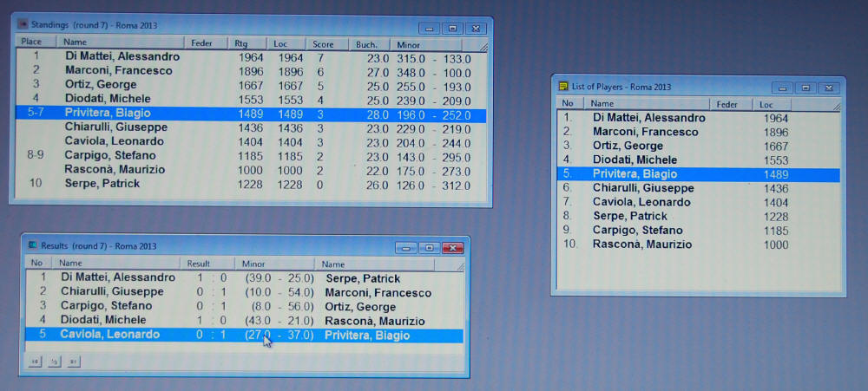Minimize the List of Players window
Screen dimensions: 868x391
click(x=782, y=88)
